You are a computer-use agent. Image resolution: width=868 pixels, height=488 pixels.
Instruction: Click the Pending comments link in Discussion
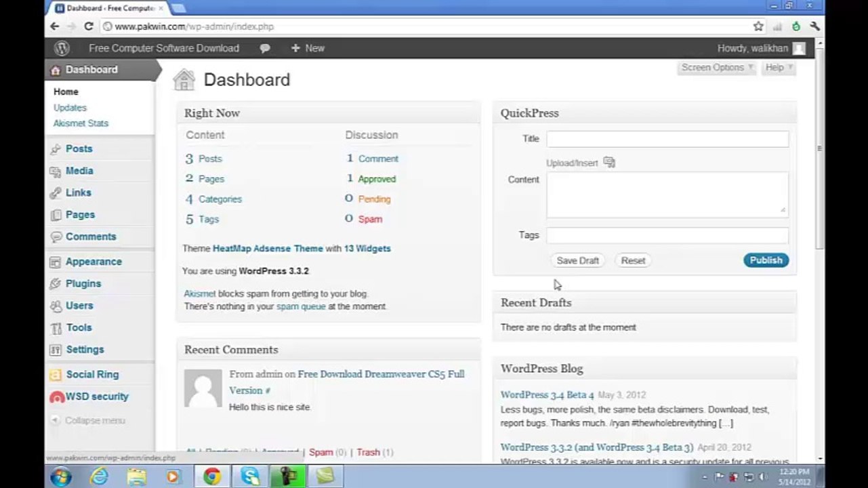374,199
